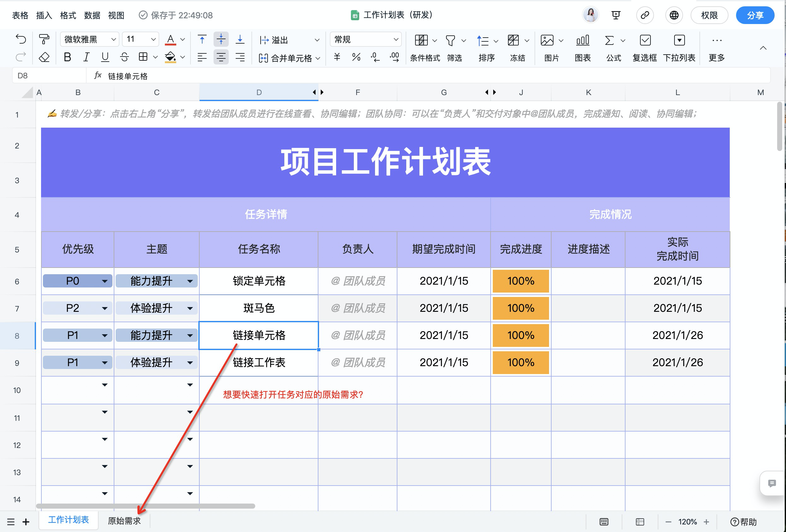The height and width of the screenshot is (532, 786).
Task: Click the undo arrow icon
Action: tap(21, 39)
